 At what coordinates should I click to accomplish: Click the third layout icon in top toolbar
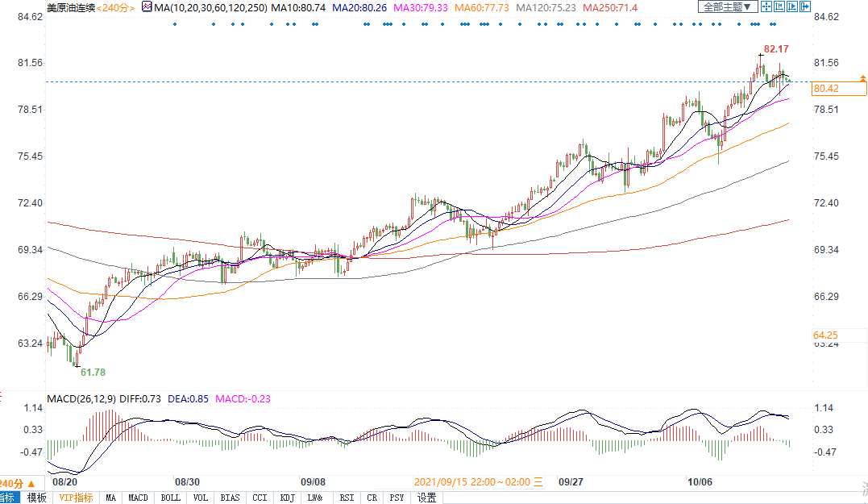click(x=793, y=7)
